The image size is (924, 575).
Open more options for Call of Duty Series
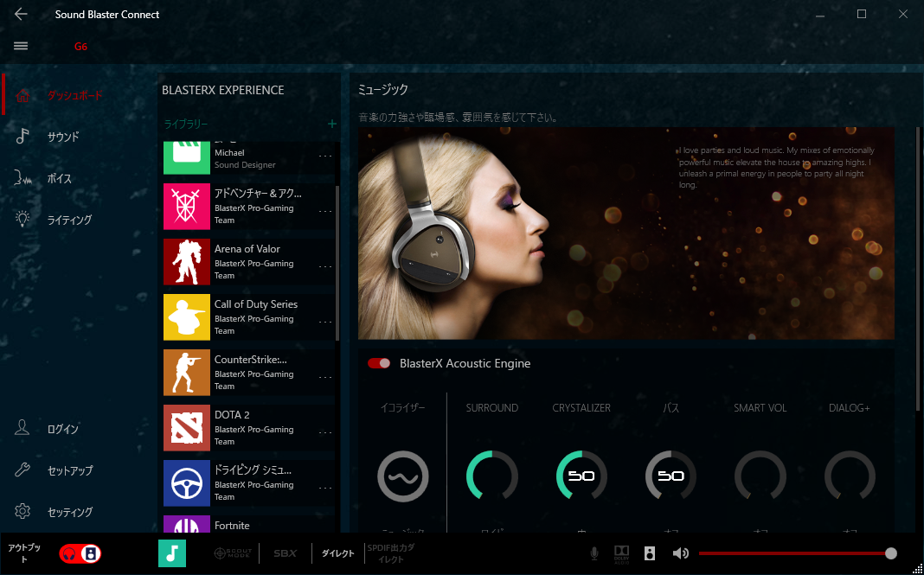click(325, 322)
